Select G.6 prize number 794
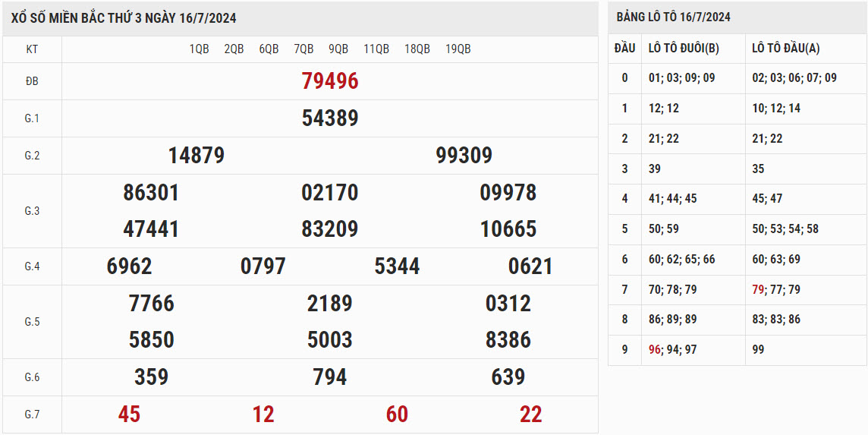Image resolution: width=868 pixels, height=435 pixels. (330, 377)
